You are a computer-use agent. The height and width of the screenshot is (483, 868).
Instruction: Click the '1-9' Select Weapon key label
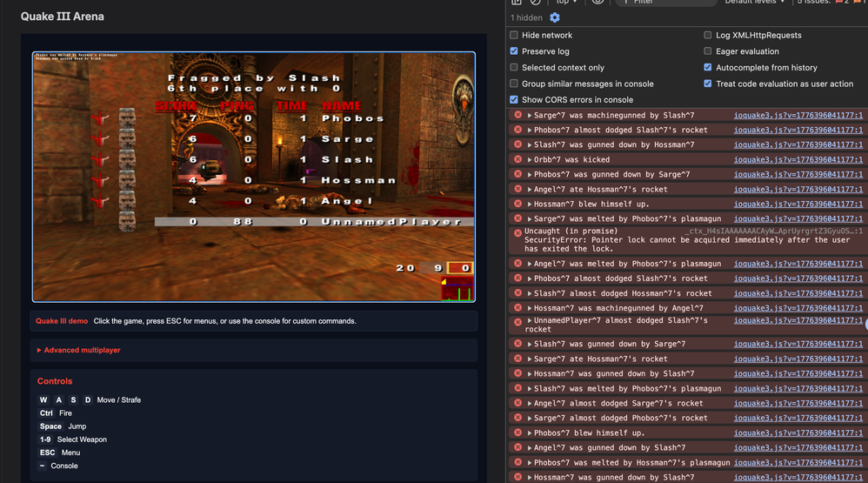tap(45, 439)
